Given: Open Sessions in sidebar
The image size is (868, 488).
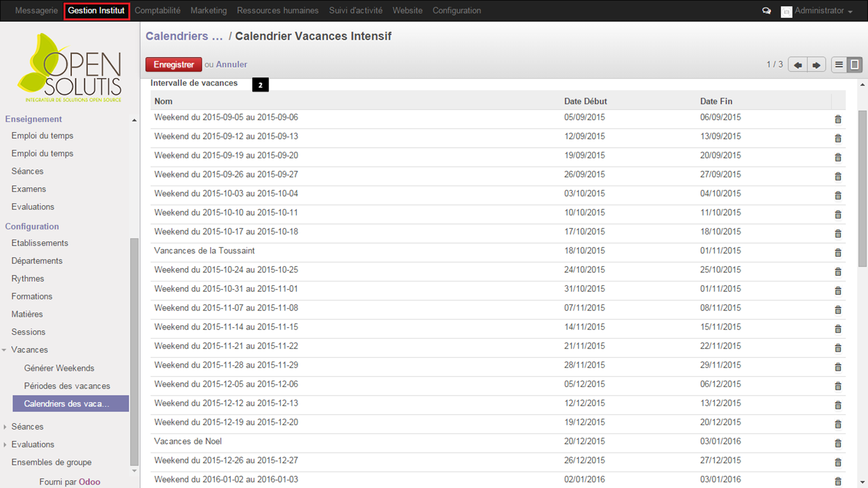Looking at the screenshot, I should pos(28,332).
